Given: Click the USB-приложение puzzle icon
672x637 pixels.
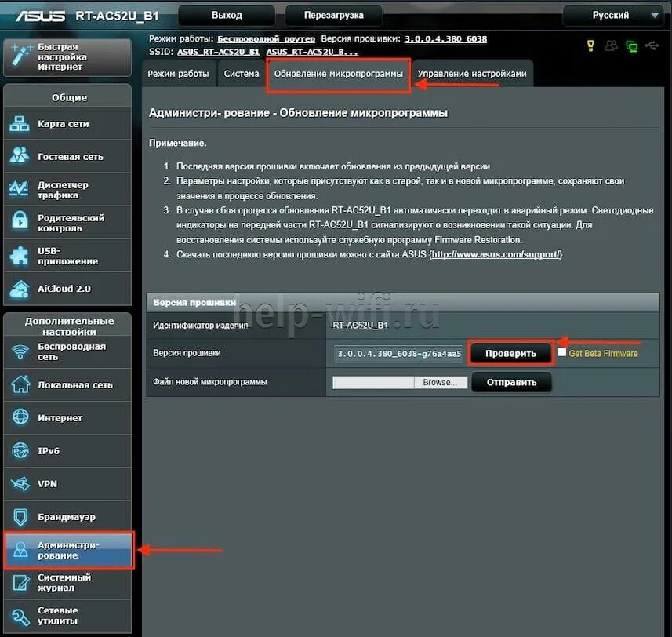Looking at the screenshot, I should (20, 256).
